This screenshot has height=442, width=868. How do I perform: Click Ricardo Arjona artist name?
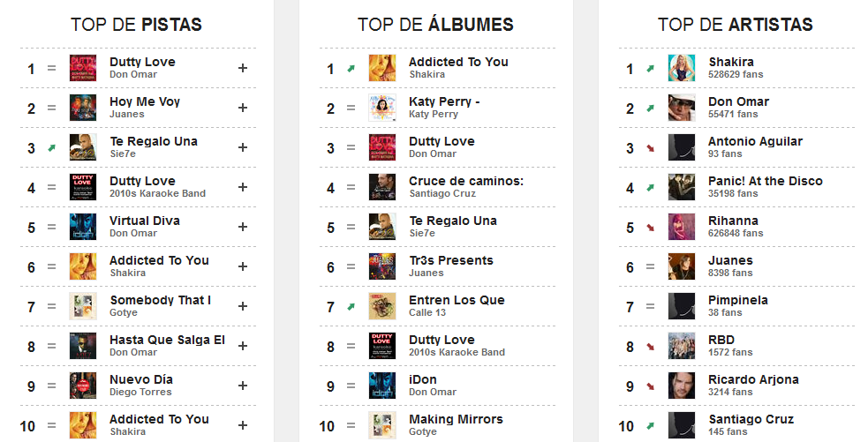coord(753,380)
